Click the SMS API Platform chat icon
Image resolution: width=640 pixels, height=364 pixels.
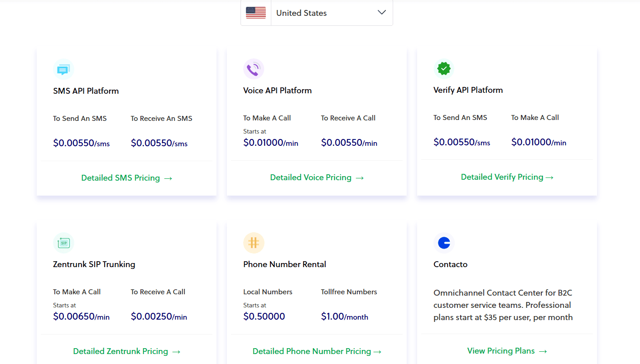click(x=63, y=70)
